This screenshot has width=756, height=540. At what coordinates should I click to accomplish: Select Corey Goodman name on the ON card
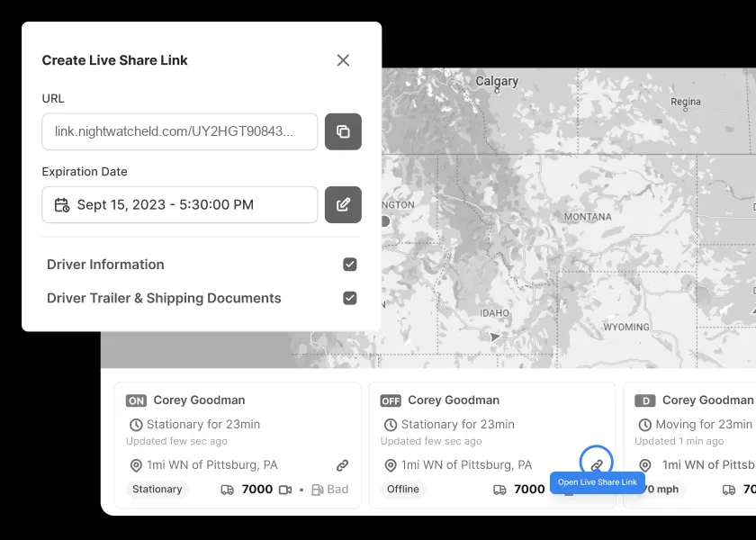click(199, 400)
